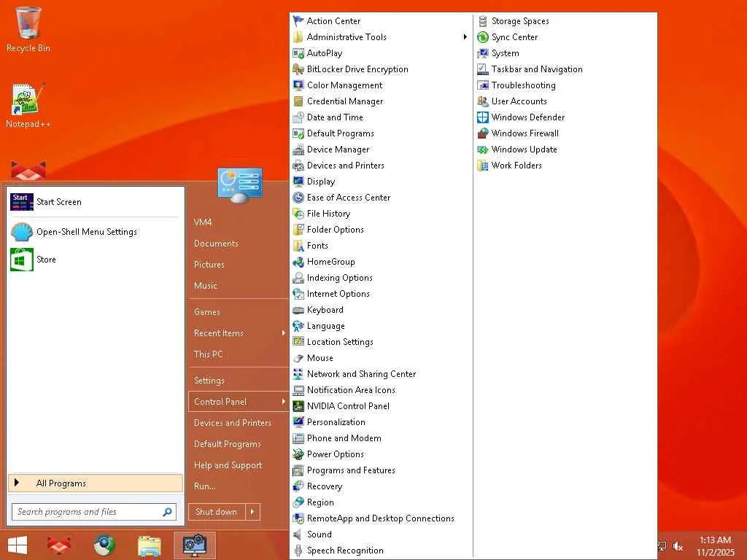Select Notepad++ desktop shortcut

[28, 106]
